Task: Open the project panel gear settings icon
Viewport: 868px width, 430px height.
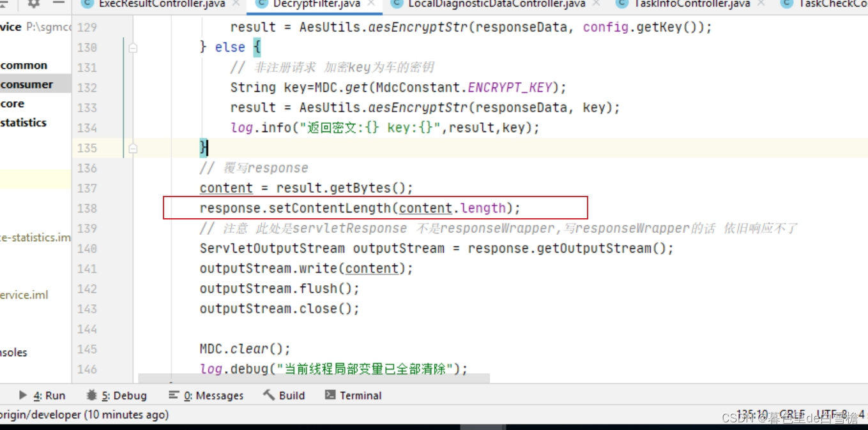Action: 34,3
